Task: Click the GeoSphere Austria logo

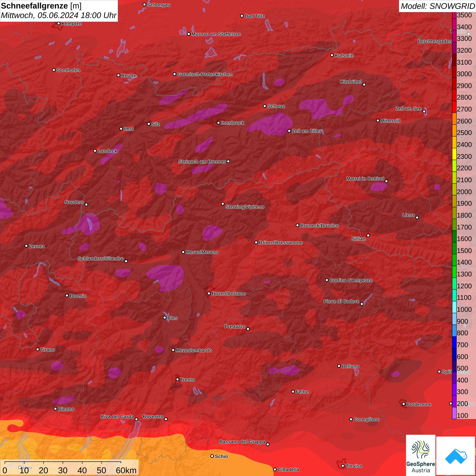Action: pyautogui.click(x=421, y=455)
